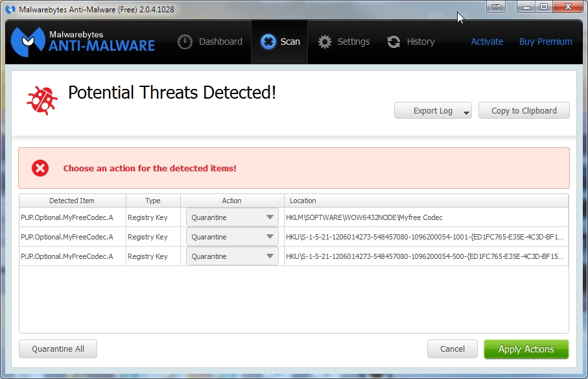
Task: Click the Malwarebytes Anti-Malware logo
Action: point(83,42)
